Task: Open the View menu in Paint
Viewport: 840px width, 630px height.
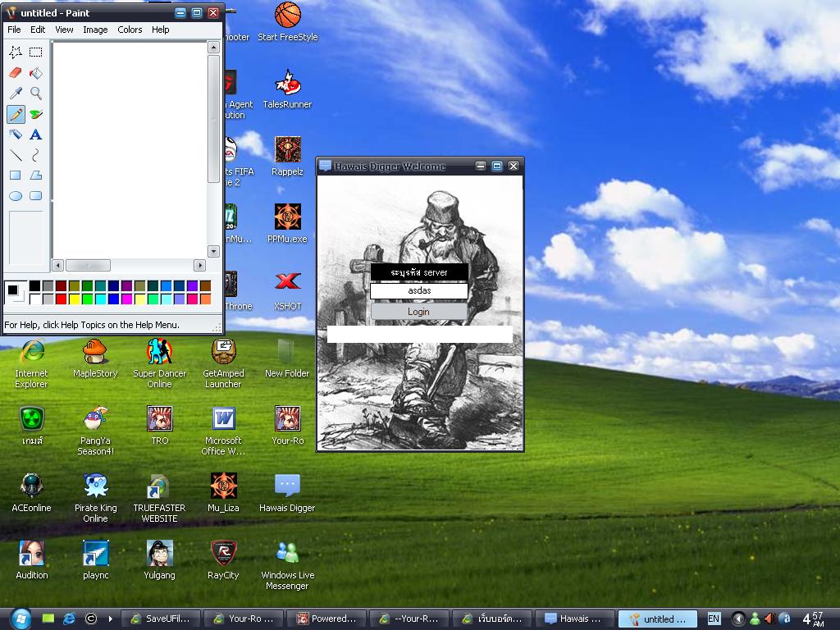Action: coord(64,30)
